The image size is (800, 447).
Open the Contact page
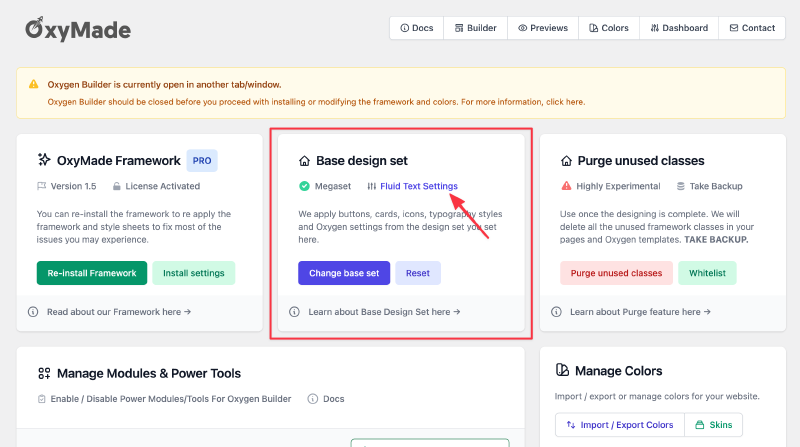pyautogui.click(x=752, y=28)
